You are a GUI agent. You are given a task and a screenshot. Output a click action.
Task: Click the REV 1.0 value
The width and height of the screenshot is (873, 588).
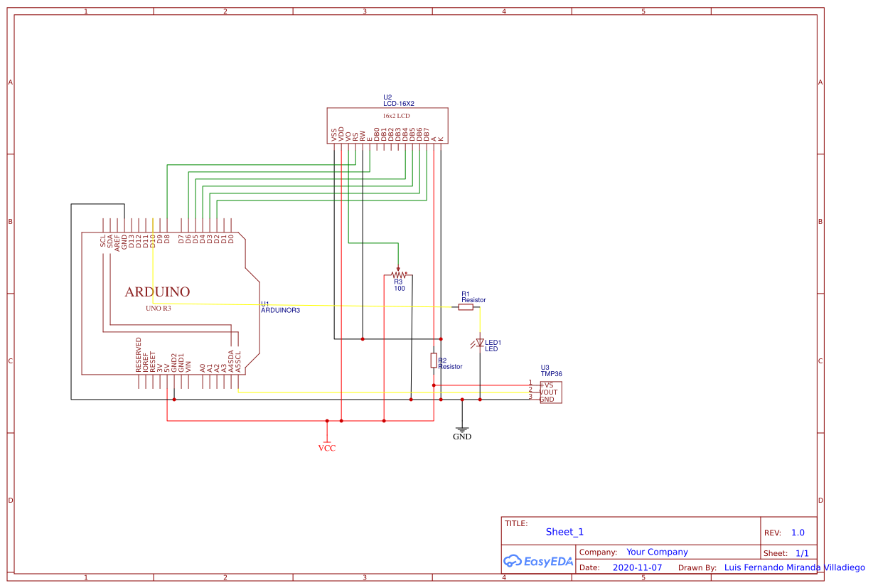click(798, 532)
